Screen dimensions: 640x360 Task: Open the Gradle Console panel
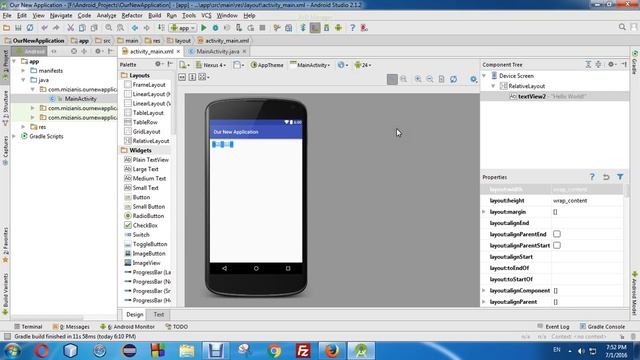(x=602, y=327)
